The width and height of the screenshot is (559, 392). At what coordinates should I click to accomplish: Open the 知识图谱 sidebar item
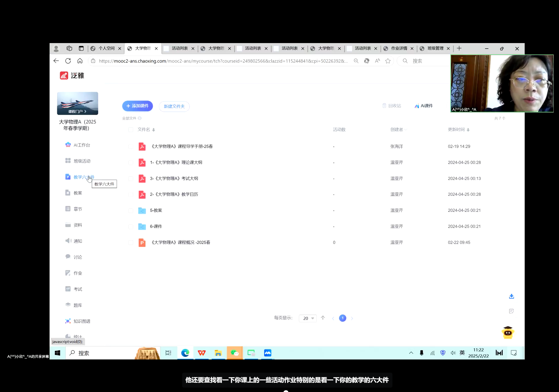(x=82, y=321)
